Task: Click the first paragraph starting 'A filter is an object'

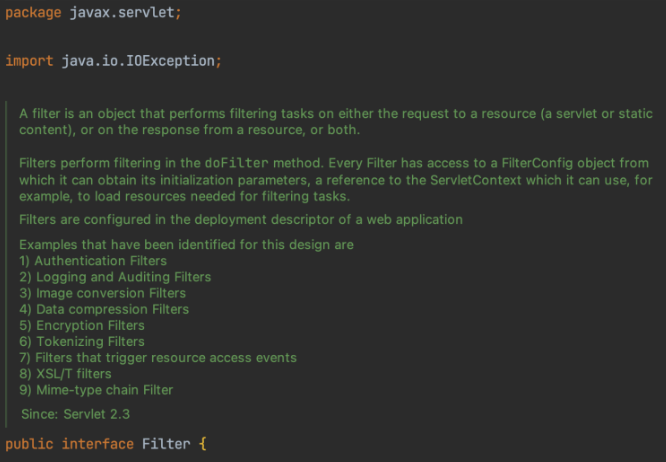Action: pos(332,122)
